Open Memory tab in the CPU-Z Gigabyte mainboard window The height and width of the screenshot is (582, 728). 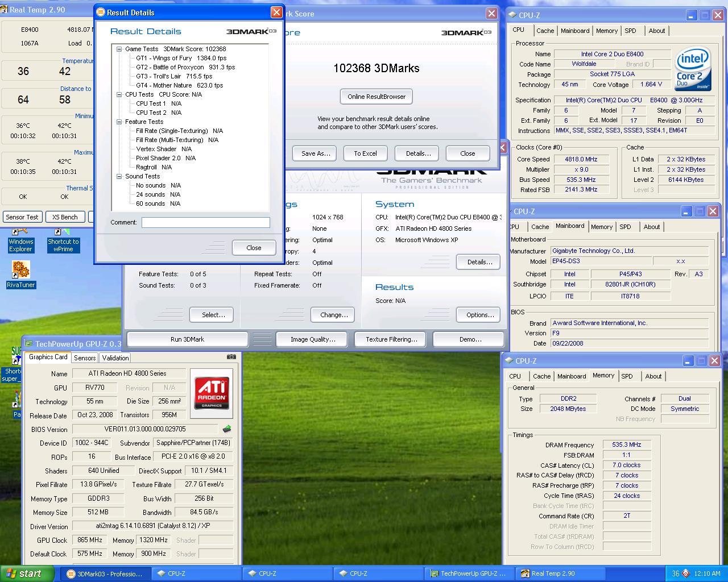[x=602, y=227]
